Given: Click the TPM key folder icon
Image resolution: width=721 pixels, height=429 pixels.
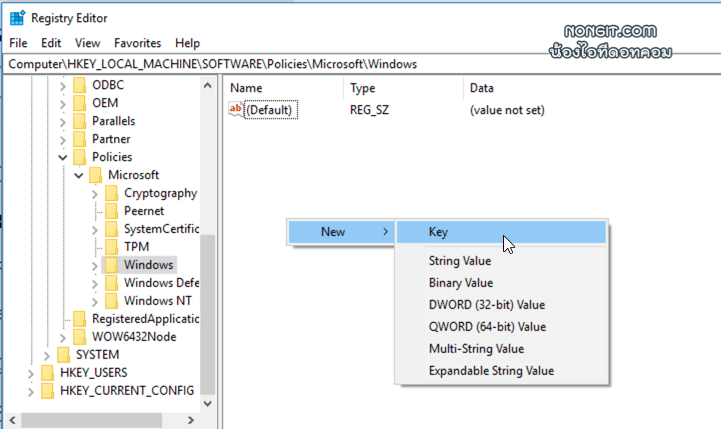Looking at the screenshot, I should point(111,247).
